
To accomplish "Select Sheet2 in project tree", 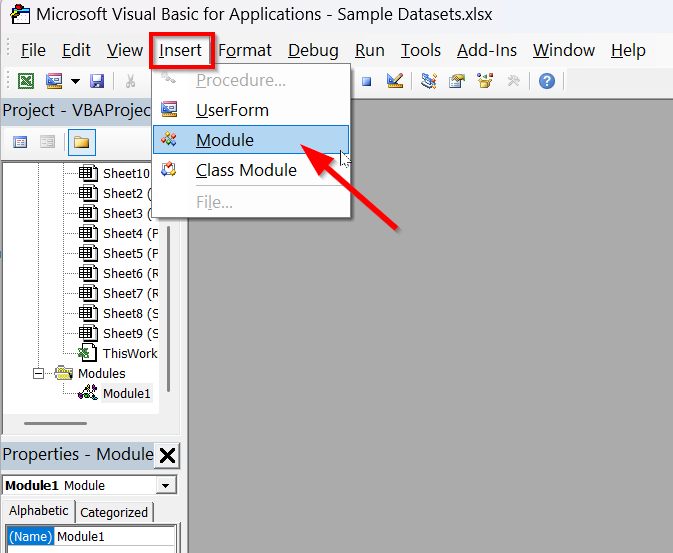I will pyautogui.click(x=127, y=194).
